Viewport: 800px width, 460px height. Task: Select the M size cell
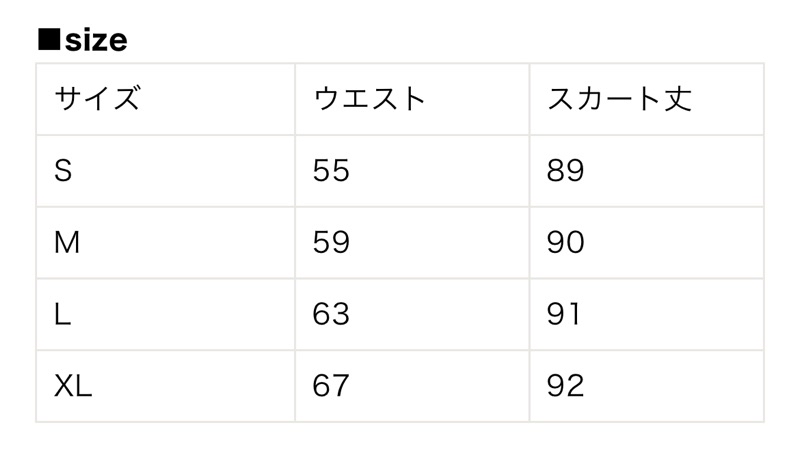[165, 243]
